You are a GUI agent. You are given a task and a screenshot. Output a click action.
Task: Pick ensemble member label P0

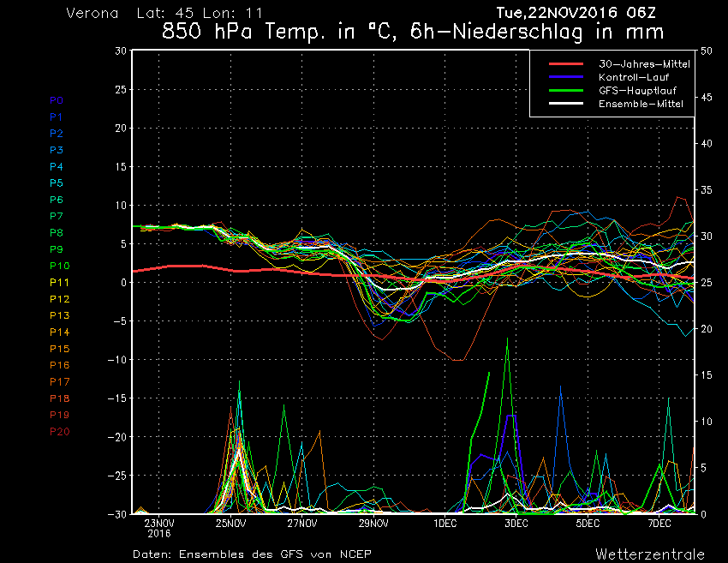(57, 100)
